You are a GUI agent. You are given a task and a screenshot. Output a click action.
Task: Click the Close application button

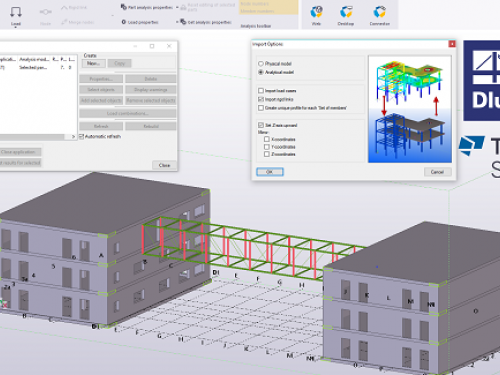click(x=20, y=152)
